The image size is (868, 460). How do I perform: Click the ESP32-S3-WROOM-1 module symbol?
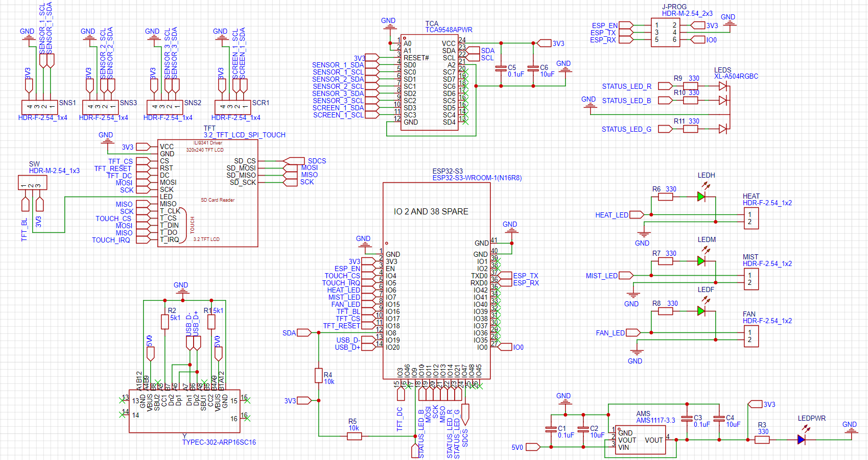click(x=437, y=281)
